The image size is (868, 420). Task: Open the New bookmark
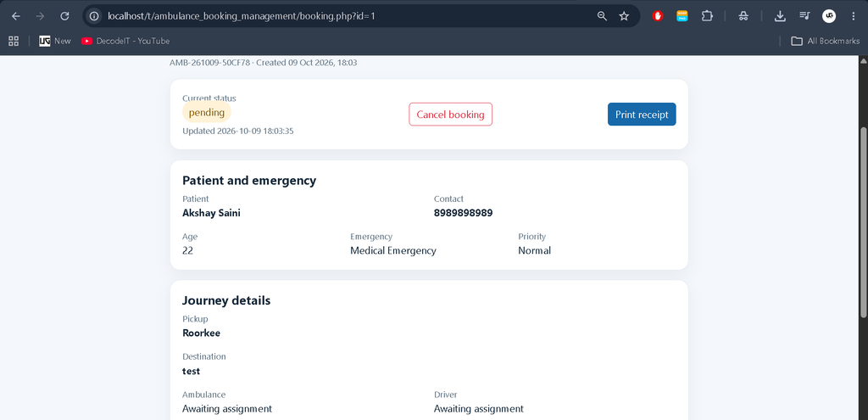(55, 41)
